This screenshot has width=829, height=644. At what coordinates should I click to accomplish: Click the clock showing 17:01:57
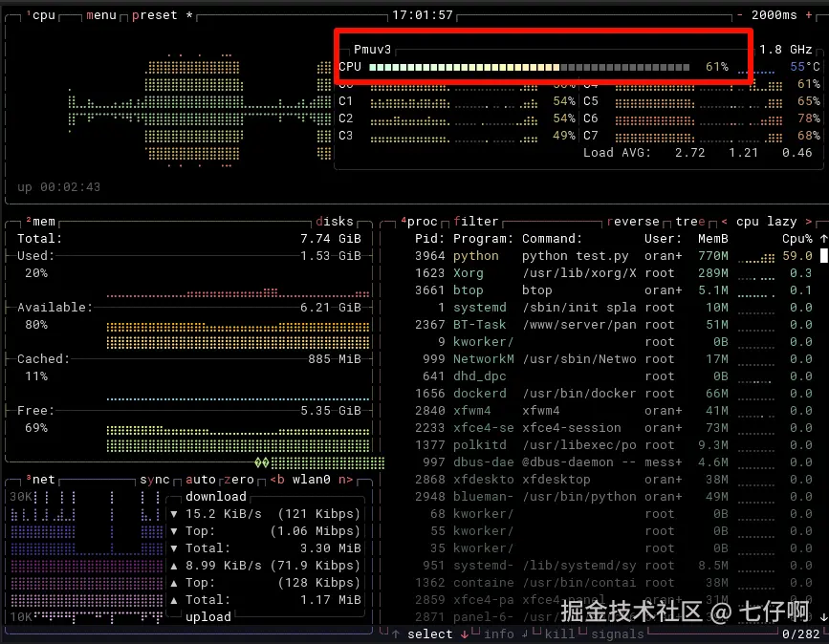[x=423, y=15]
